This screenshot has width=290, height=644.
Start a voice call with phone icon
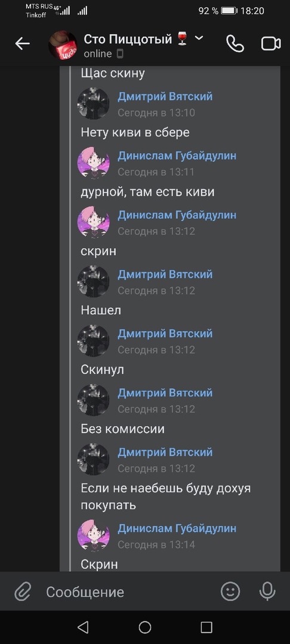[x=235, y=44]
